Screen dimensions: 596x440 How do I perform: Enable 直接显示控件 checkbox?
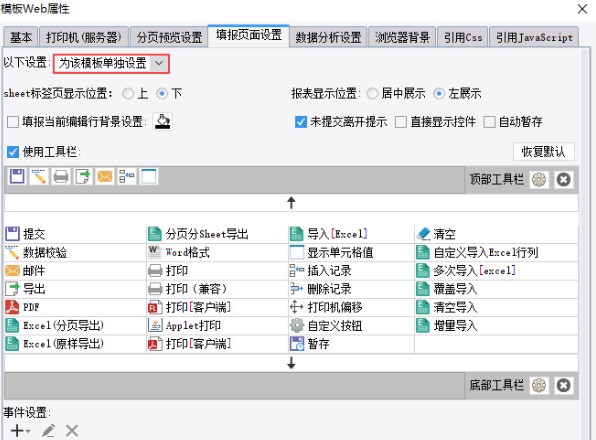pos(401,122)
